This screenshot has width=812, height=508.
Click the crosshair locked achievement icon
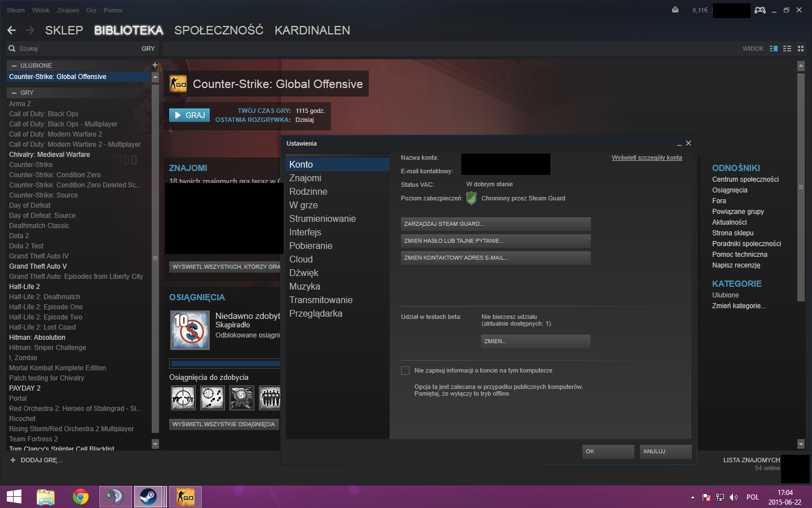(183, 398)
